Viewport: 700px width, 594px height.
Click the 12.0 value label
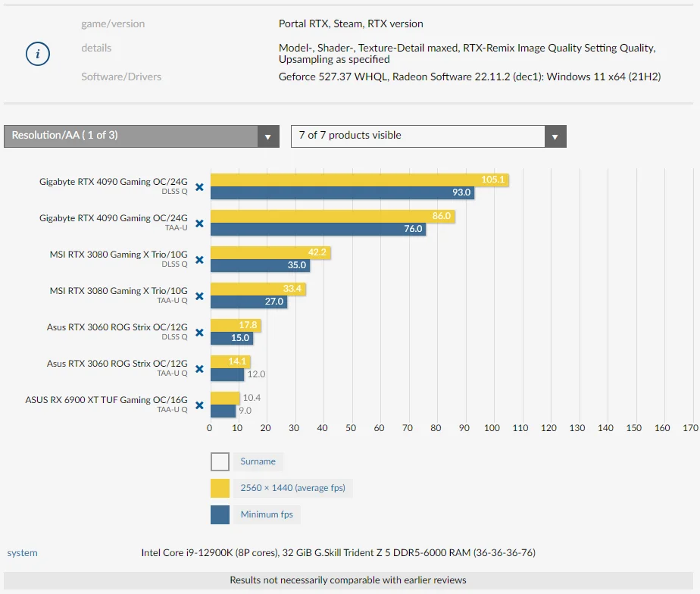tap(256, 374)
